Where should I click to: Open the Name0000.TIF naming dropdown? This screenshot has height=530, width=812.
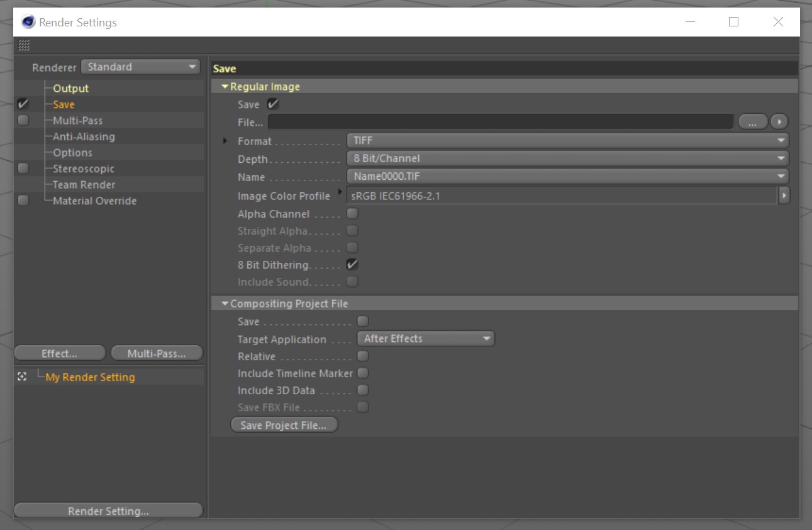[x=567, y=177]
